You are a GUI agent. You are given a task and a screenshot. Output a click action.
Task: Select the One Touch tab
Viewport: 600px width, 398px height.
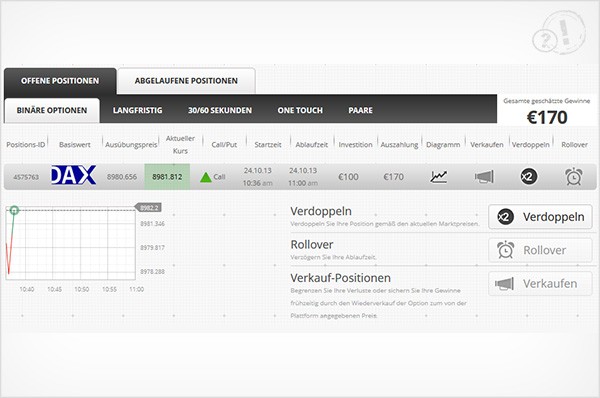tap(300, 111)
